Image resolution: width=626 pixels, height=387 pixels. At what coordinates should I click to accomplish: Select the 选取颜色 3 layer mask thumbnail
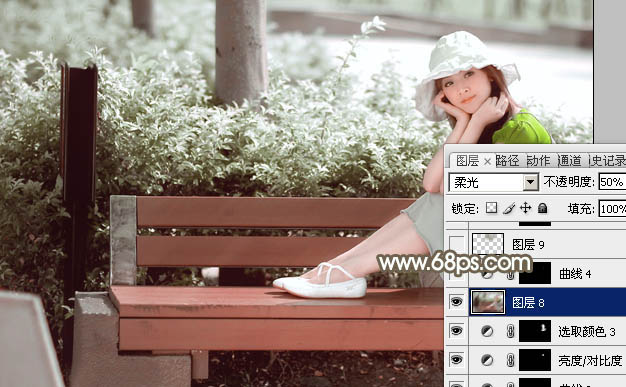click(x=535, y=331)
